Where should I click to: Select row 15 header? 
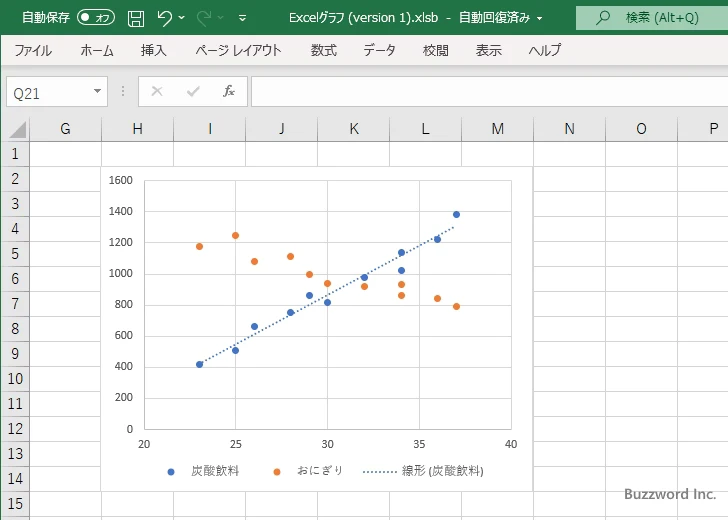pyautogui.click(x=15, y=504)
